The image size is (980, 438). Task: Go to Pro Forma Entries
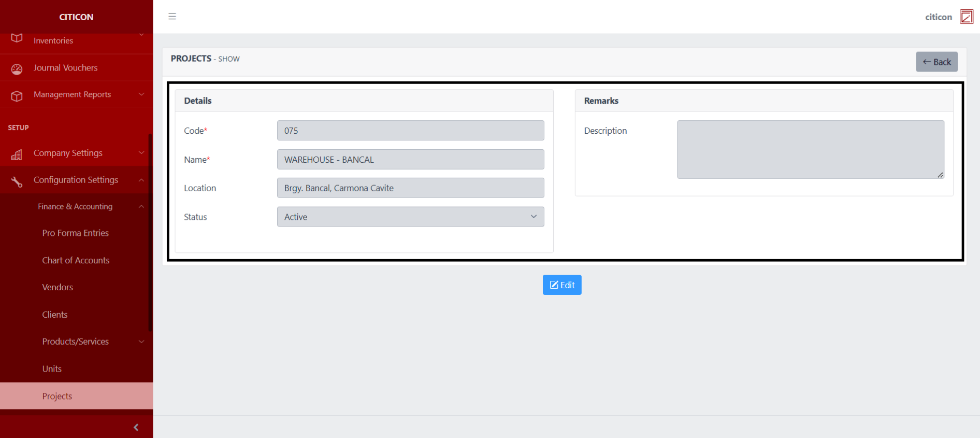(x=76, y=233)
